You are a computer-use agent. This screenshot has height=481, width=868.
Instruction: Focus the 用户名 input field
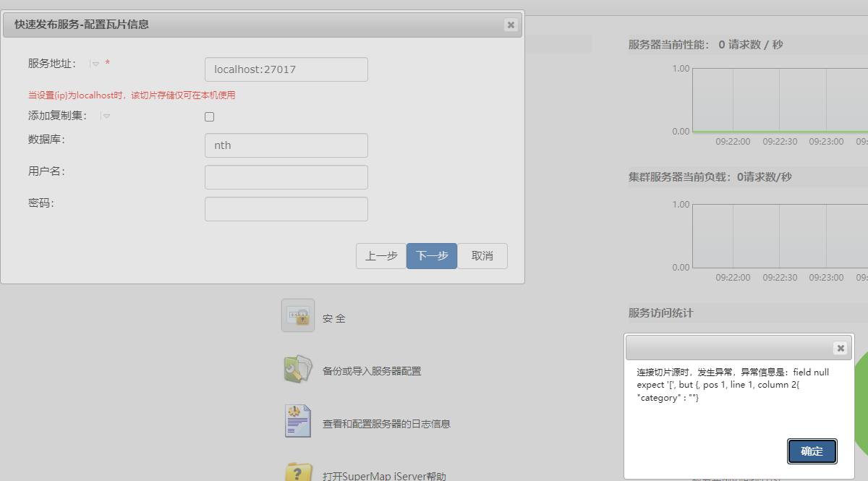coord(286,177)
